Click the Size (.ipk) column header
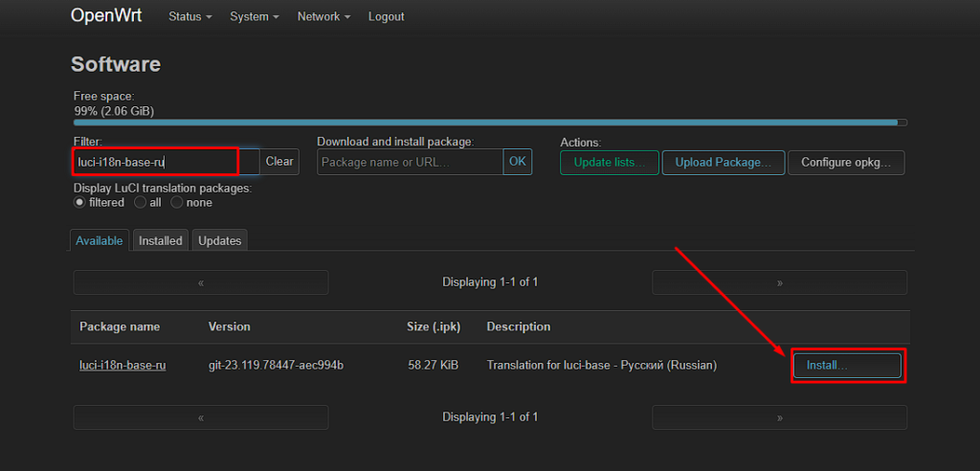This screenshot has width=980, height=471. [x=434, y=326]
